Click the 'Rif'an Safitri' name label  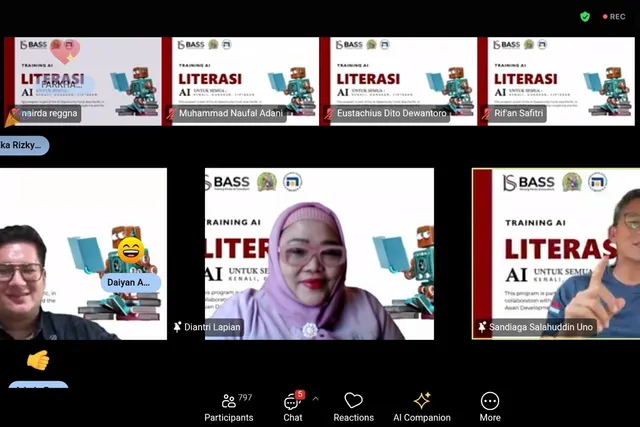pyautogui.click(x=519, y=113)
